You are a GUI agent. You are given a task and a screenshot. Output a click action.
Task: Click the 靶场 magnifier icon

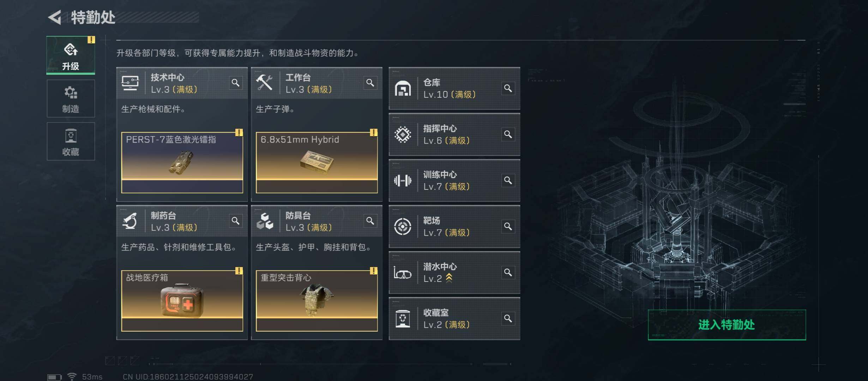[508, 226]
